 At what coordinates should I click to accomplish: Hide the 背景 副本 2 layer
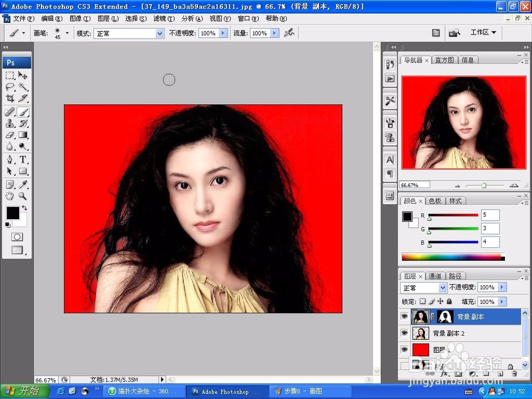pos(405,333)
